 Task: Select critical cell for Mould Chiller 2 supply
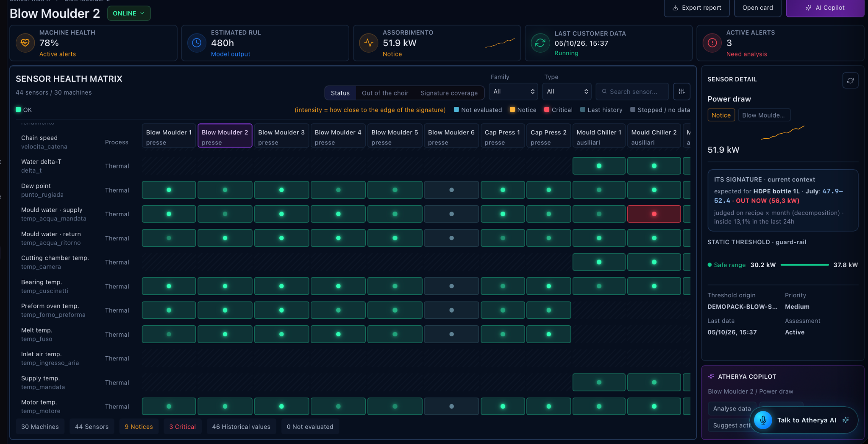[x=654, y=214]
